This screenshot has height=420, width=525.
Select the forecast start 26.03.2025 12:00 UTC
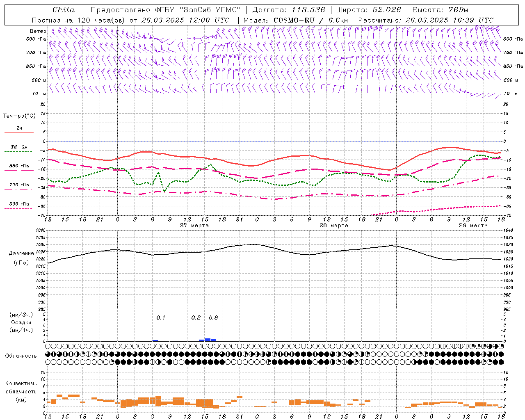click(x=185, y=20)
